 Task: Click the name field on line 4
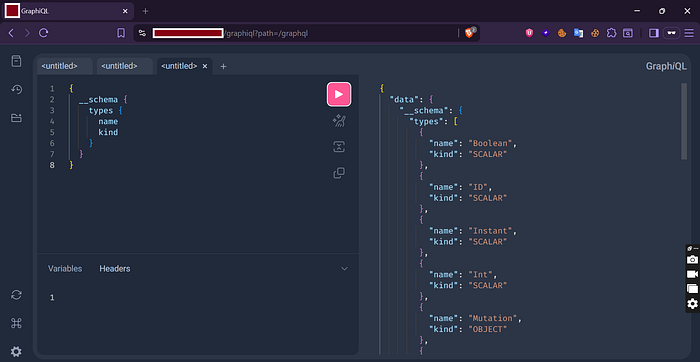point(108,121)
